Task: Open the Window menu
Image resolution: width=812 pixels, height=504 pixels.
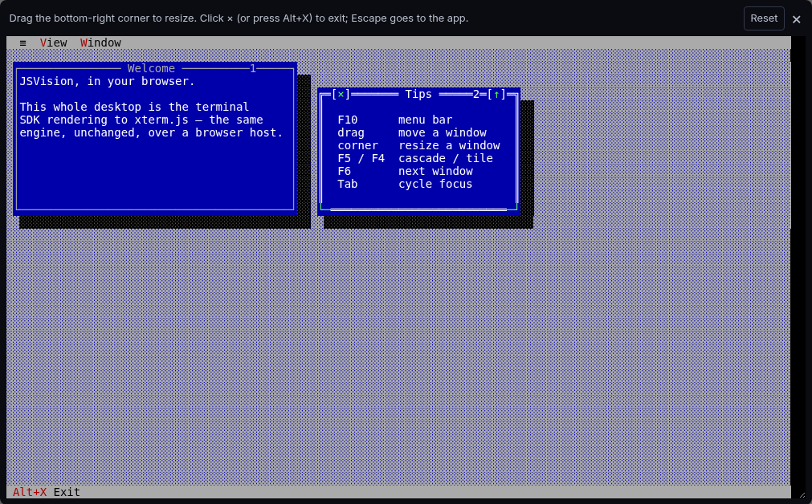Action: 100,43
